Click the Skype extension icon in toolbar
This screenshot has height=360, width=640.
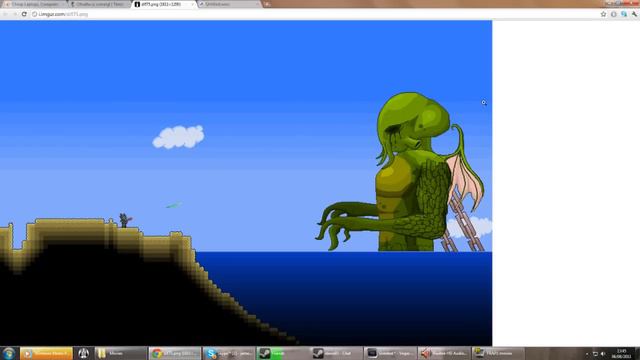click(624, 14)
